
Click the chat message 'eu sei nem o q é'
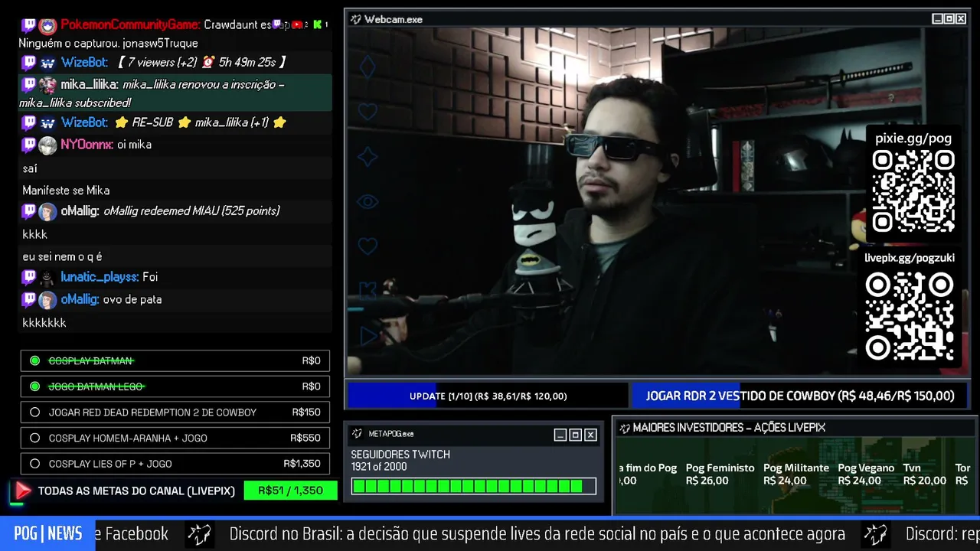tap(62, 256)
